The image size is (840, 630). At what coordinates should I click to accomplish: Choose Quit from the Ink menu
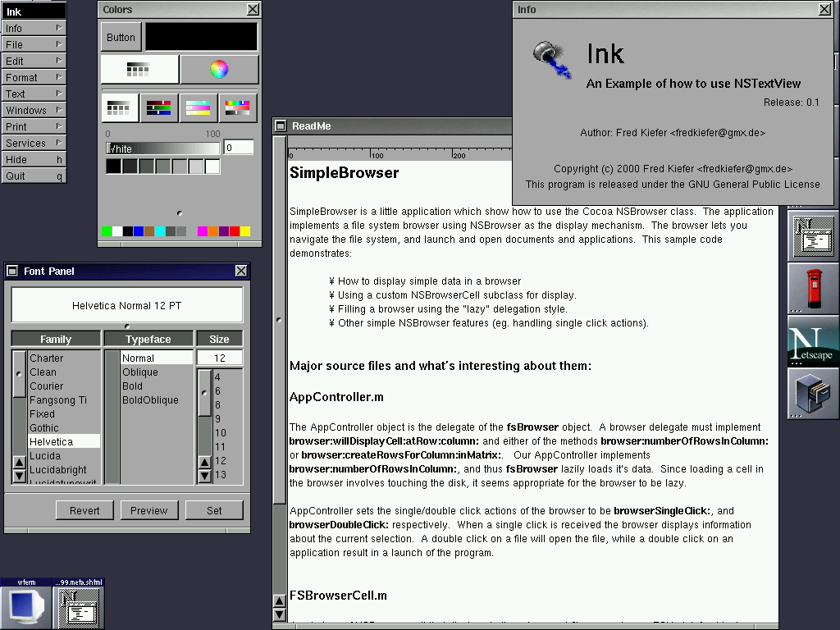click(34, 176)
